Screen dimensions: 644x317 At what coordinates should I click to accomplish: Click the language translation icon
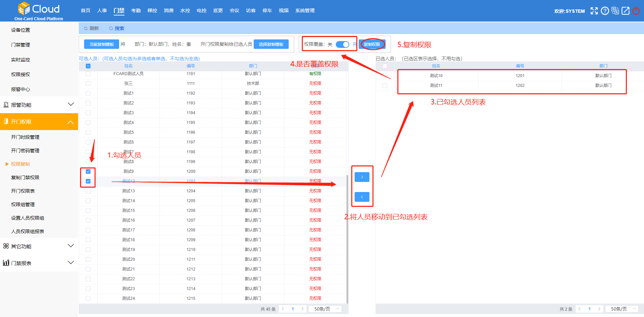[615, 11]
